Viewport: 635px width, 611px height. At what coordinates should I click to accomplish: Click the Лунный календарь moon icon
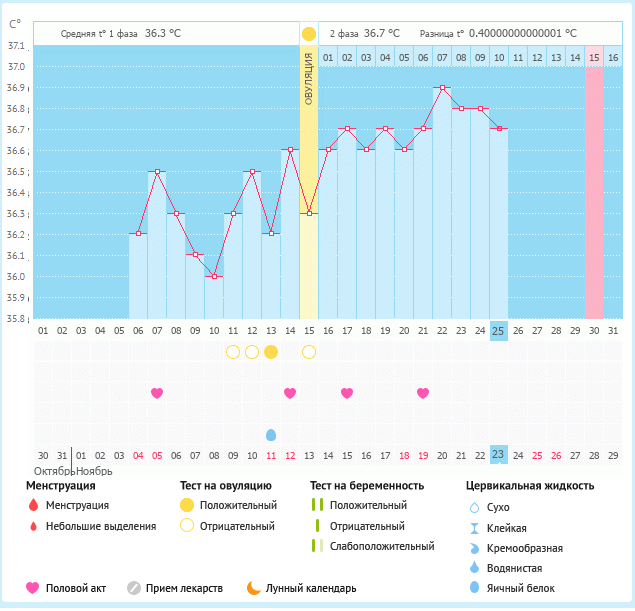pos(254,588)
